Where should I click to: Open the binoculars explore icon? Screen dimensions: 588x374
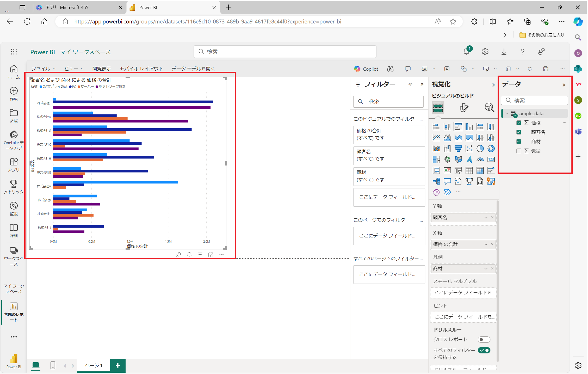pyautogui.click(x=390, y=69)
